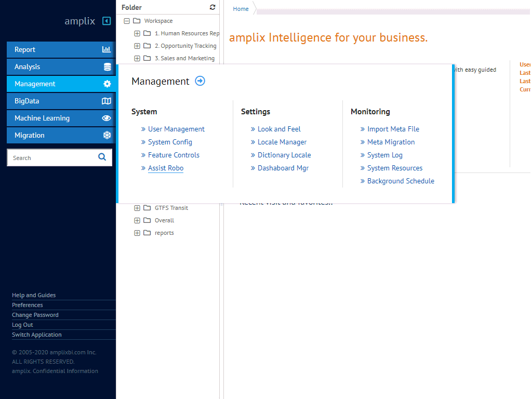Open Help and Guides
Viewport: 532px width, 399px height.
click(34, 295)
